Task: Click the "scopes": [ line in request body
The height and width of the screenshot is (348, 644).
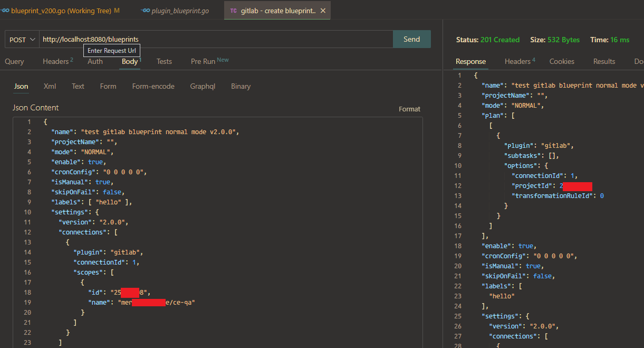Action: (93, 272)
